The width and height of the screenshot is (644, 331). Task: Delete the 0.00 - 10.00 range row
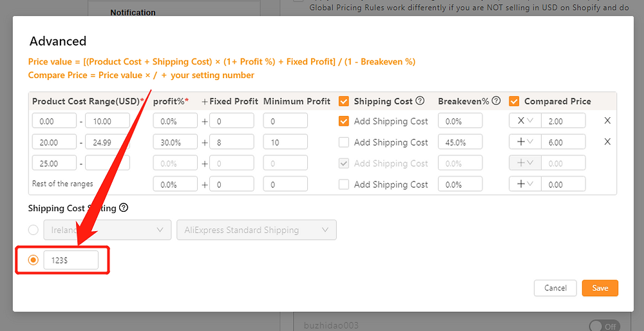coord(607,120)
